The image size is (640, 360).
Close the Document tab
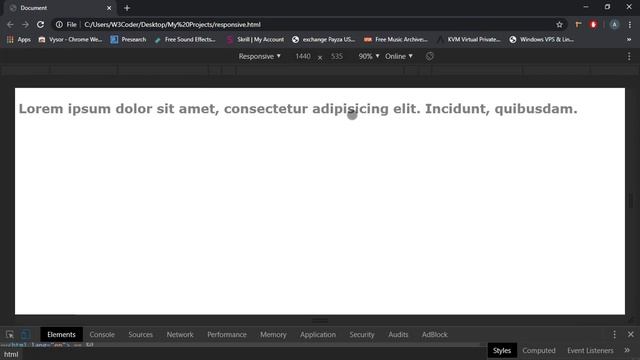[109, 8]
